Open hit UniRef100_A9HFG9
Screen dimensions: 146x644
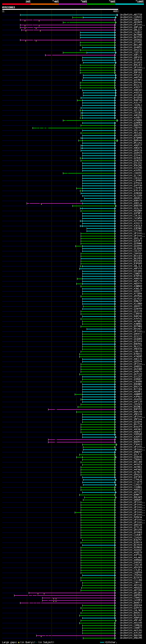(x=131, y=618)
